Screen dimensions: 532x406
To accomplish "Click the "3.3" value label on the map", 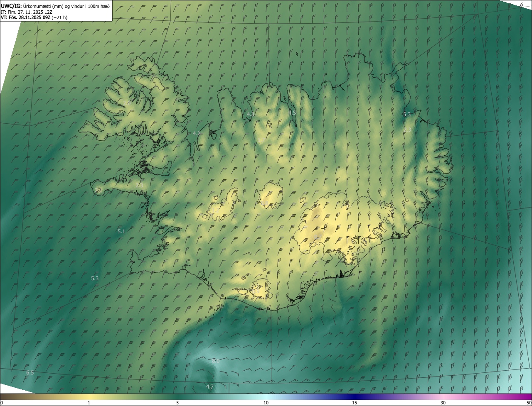I will pyautogui.click(x=407, y=130).
